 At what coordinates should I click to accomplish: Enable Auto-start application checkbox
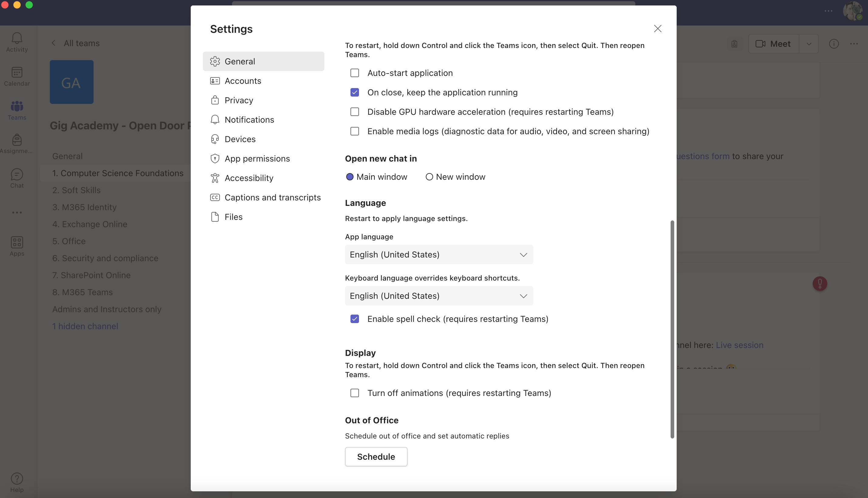coord(355,73)
